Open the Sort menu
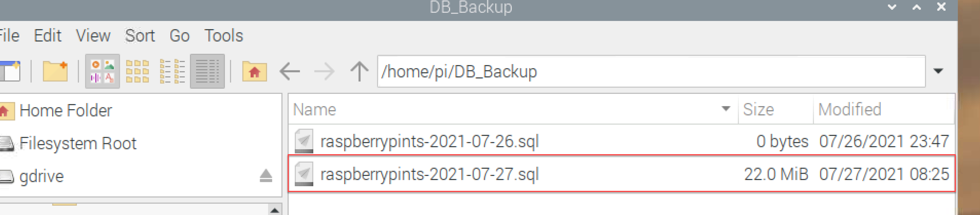 point(140,36)
